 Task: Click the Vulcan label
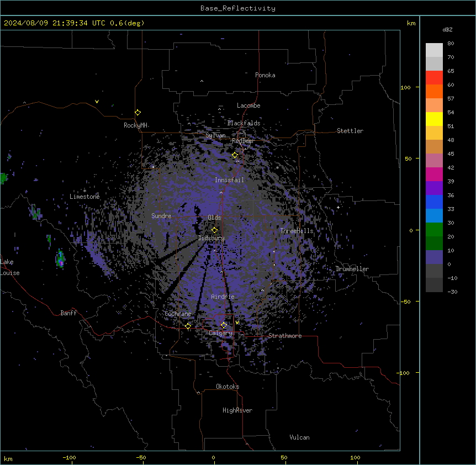(299, 437)
